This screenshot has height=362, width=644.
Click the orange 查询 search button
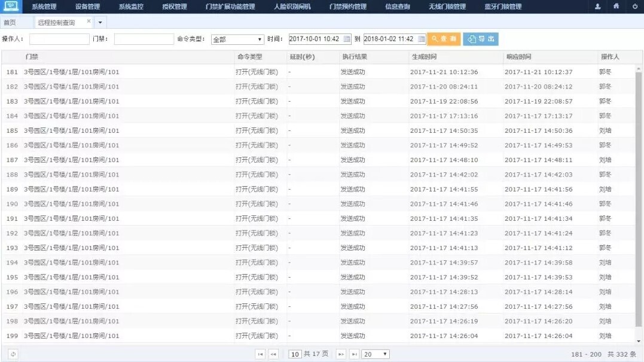(x=444, y=39)
